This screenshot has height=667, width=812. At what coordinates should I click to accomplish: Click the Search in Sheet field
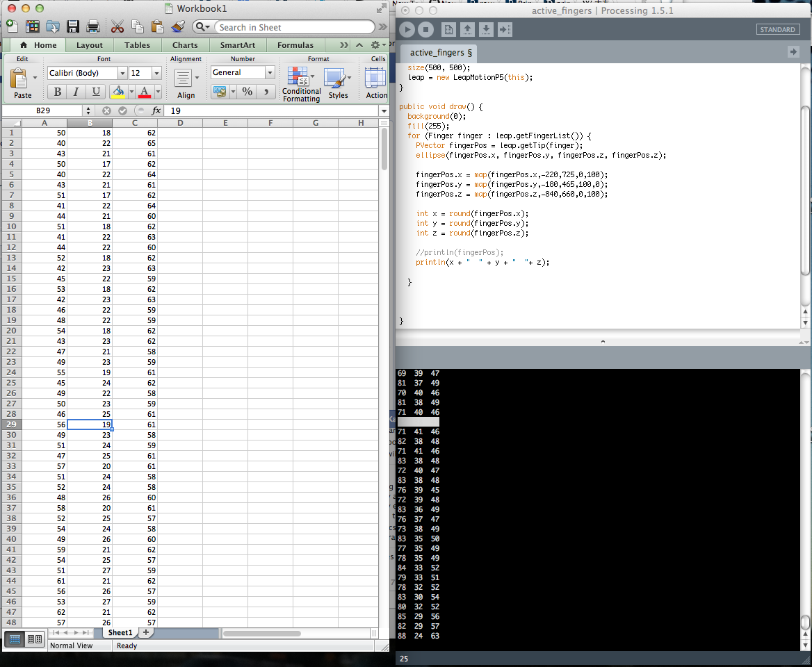[x=294, y=27]
